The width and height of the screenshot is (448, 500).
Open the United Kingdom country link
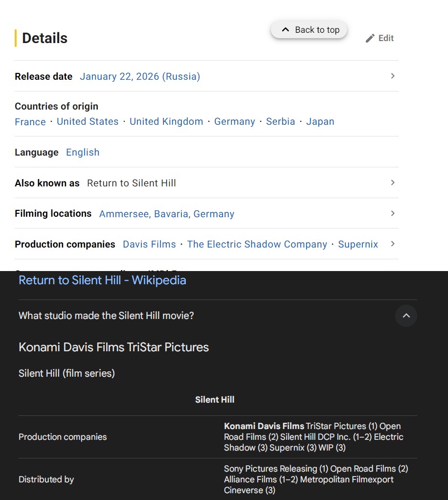(x=166, y=121)
